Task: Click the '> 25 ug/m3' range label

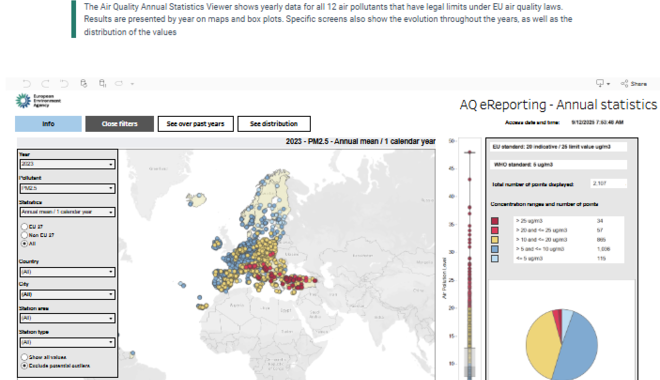Action: 529,221
